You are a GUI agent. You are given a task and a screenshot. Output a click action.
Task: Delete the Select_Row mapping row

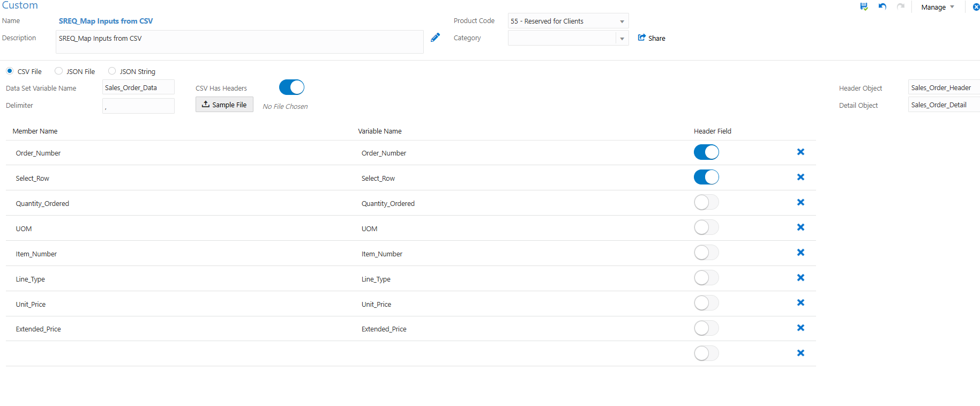pos(801,177)
